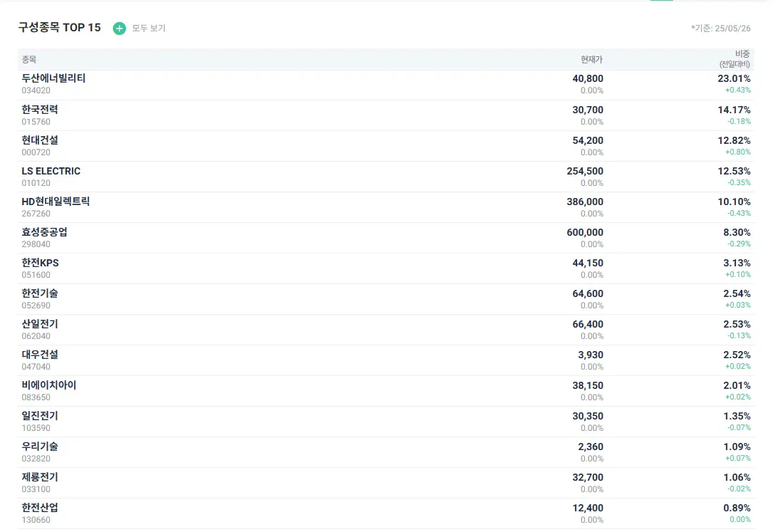
Task: Select 비에이치아이 stock name
Action: click(49, 385)
